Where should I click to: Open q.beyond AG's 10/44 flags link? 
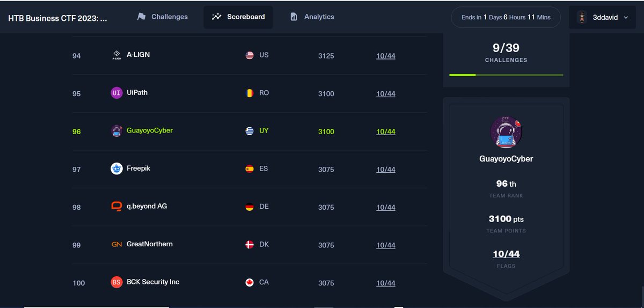tap(386, 207)
